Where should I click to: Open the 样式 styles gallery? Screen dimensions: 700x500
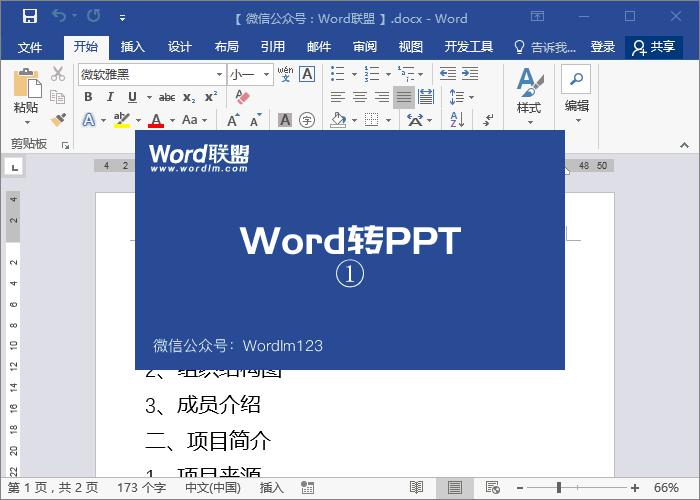coord(529,96)
